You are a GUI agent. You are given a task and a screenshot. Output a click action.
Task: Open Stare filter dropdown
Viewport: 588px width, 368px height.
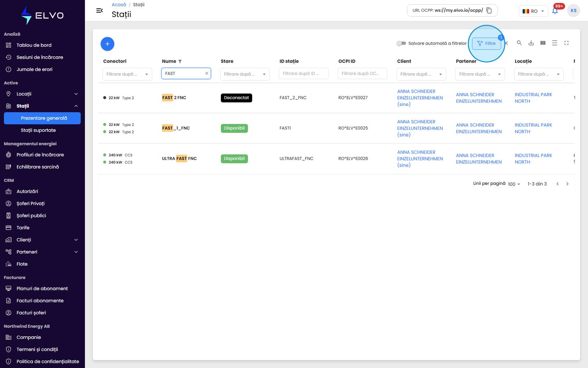click(x=245, y=74)
